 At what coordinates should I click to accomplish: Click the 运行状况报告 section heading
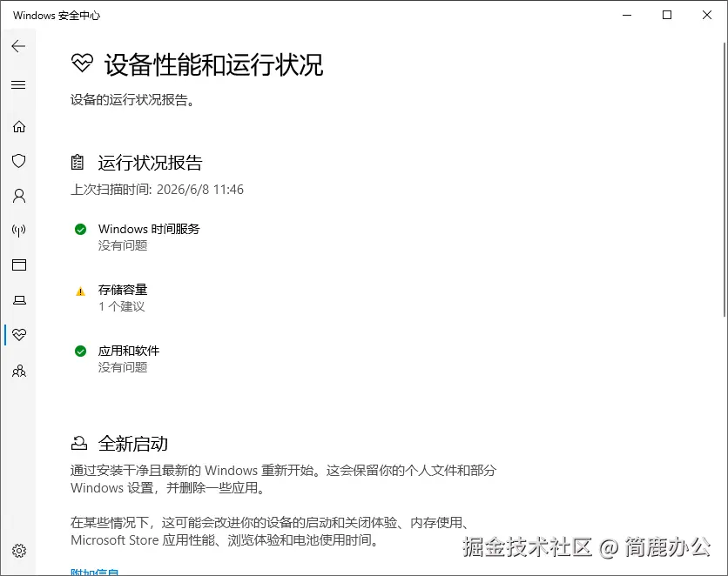150,163
